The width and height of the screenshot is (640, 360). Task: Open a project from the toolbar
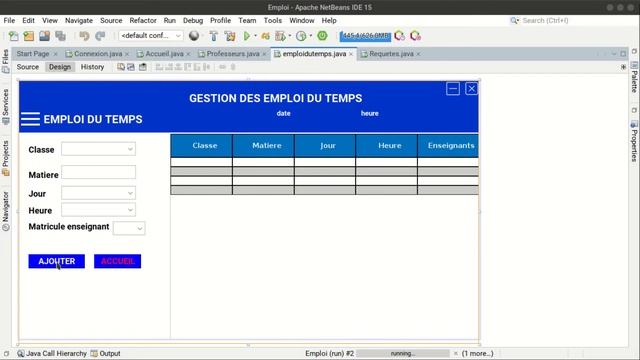[44, 36]
